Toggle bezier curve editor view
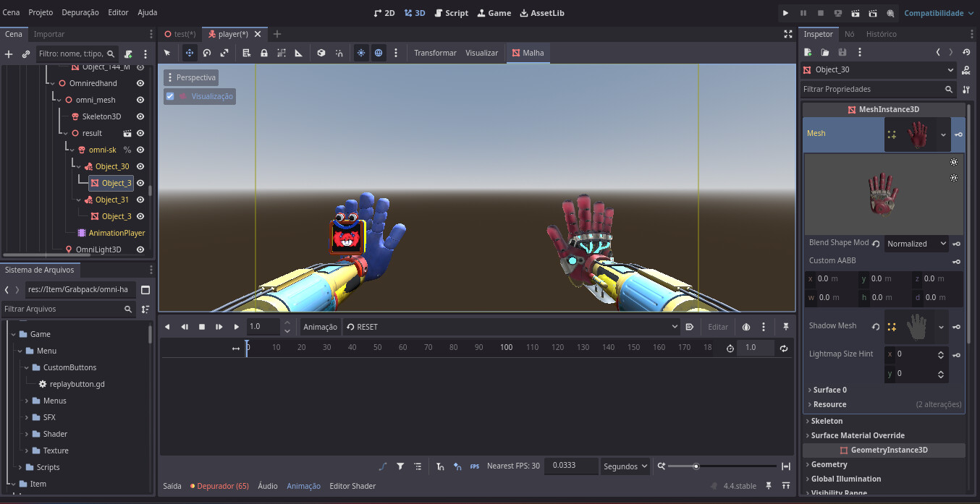This screenshot has width=980, height=504. pyautogui.click(x=383, y=466)
